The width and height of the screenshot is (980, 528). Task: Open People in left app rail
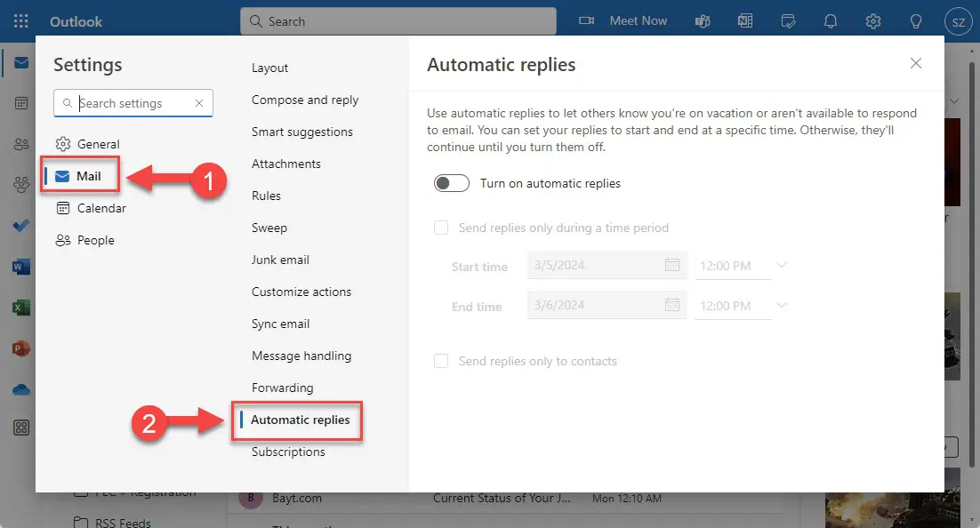pos(21,144)
